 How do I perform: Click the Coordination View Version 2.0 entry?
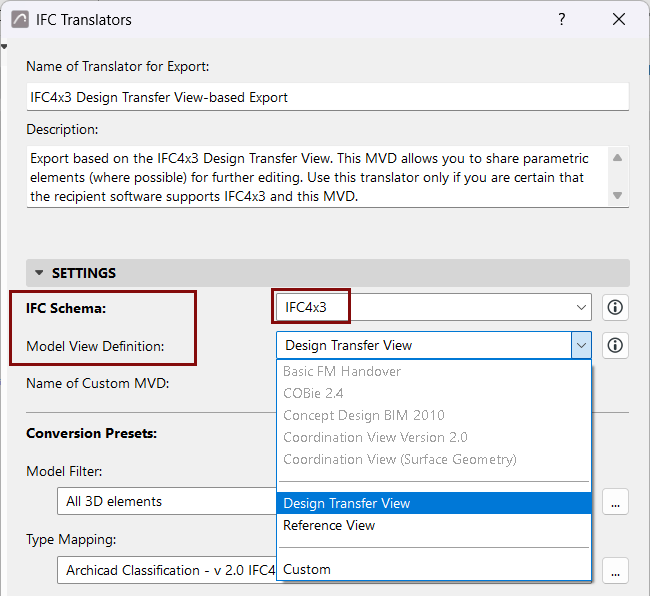tap(434, 437)
